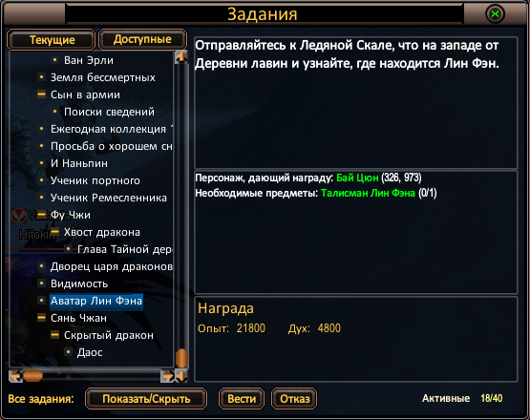Image resolution: width=530 pixels, height=420 pixels.
Task: Switch to the Текущие tab
Action: pos(52,40)
